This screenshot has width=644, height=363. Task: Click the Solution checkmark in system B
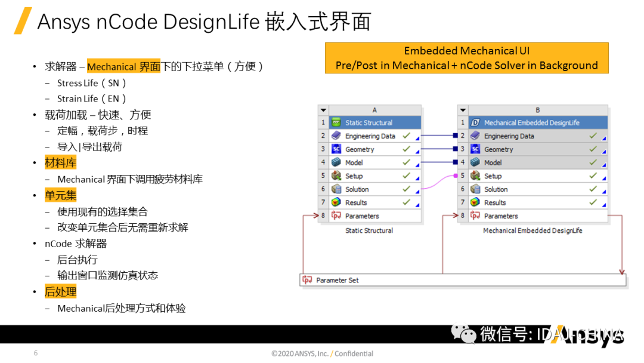click(593, 189)
